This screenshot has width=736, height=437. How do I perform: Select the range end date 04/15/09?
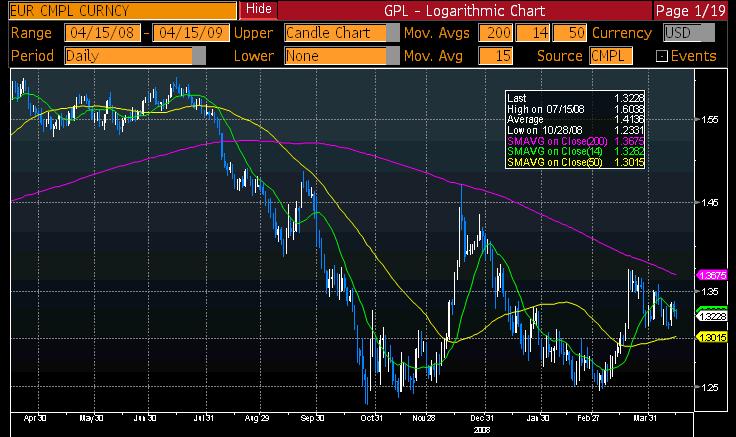click(180, 32)
